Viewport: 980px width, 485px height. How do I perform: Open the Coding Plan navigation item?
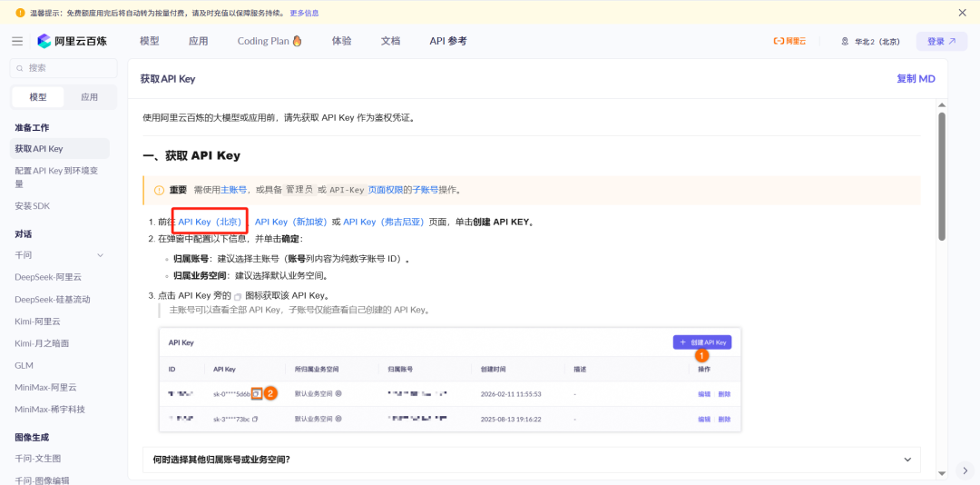(x=269, y=41)
